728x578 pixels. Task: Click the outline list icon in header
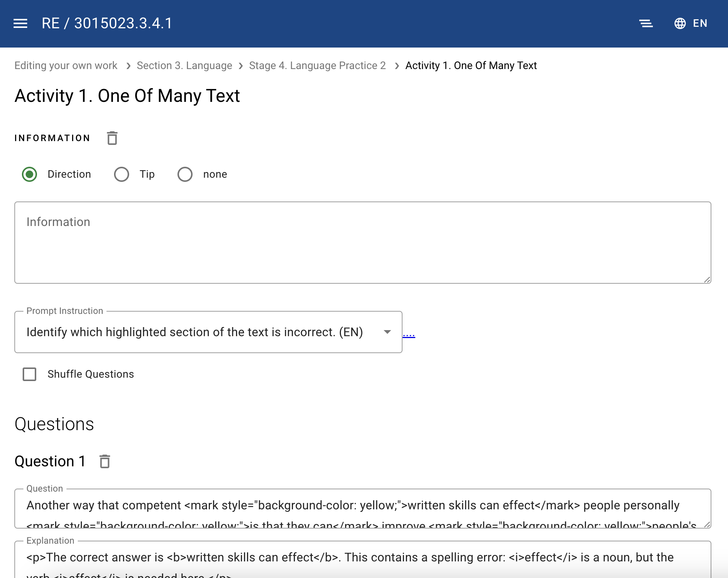coord(646,23)
